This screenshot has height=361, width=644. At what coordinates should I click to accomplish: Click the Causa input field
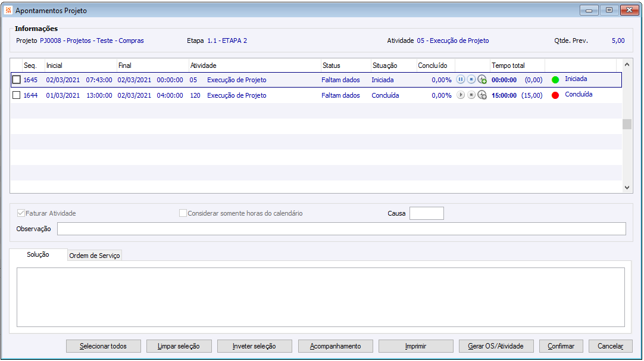click(x=427, y=213)
